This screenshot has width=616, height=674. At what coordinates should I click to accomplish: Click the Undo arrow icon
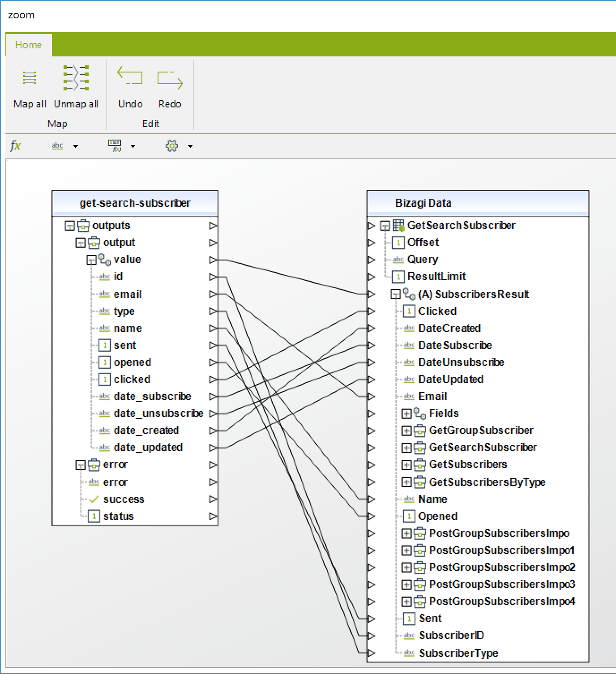click(130, 76)
